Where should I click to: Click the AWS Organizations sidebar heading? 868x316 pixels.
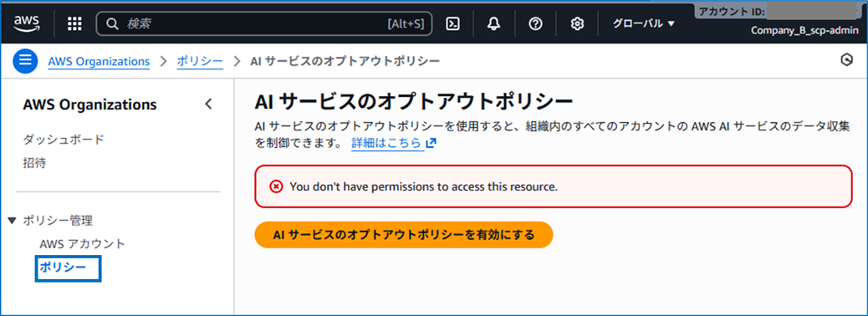pyautogui.click(x=89, y=104)
